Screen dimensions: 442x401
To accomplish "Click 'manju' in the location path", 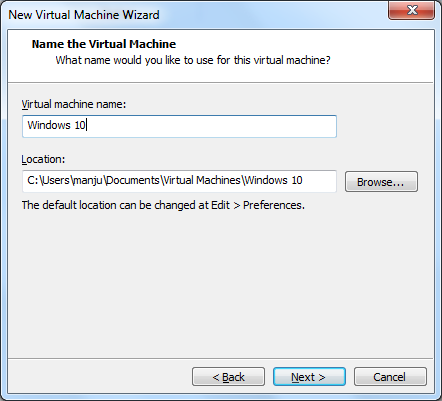I will tap(88, 180).
